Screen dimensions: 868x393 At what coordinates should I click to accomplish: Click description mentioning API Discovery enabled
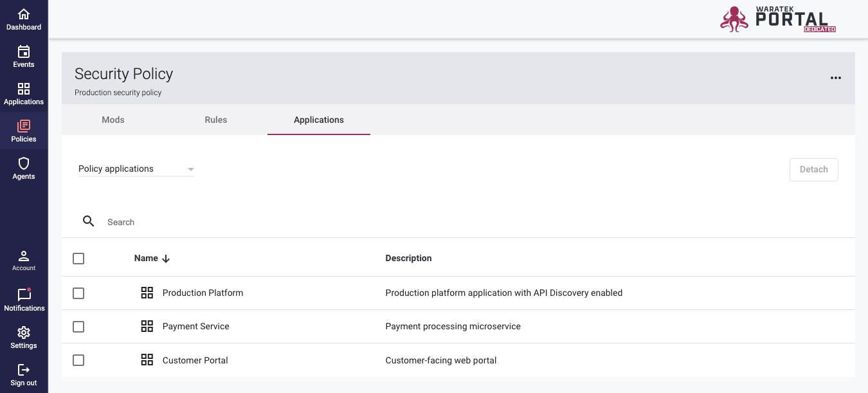coord(503,293)
